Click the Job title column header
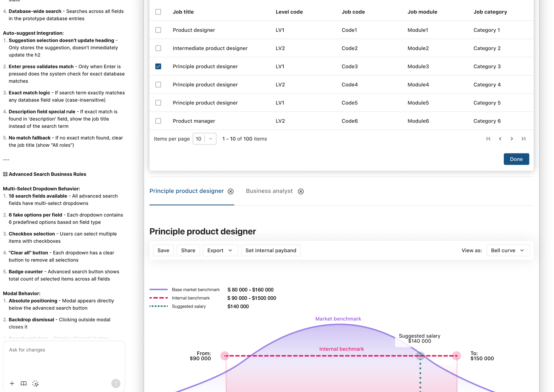 click(x=183, y=12)
